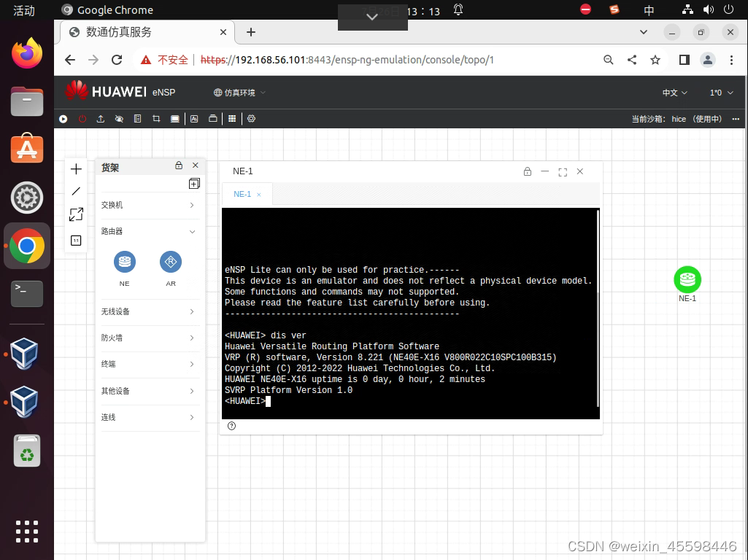
Task: Open the gear settings icon in eNSP toolbar
Action: (x=251, y=119)
